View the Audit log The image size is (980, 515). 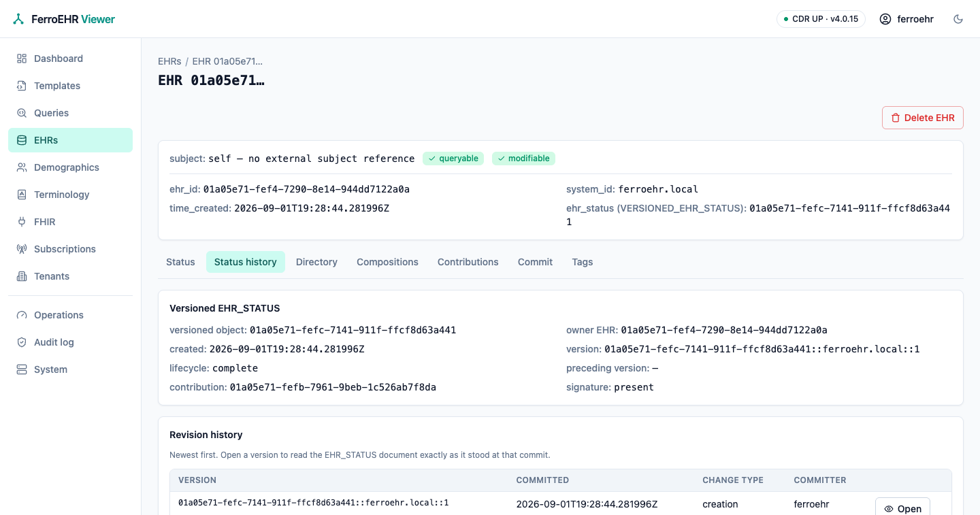(70, 342)
